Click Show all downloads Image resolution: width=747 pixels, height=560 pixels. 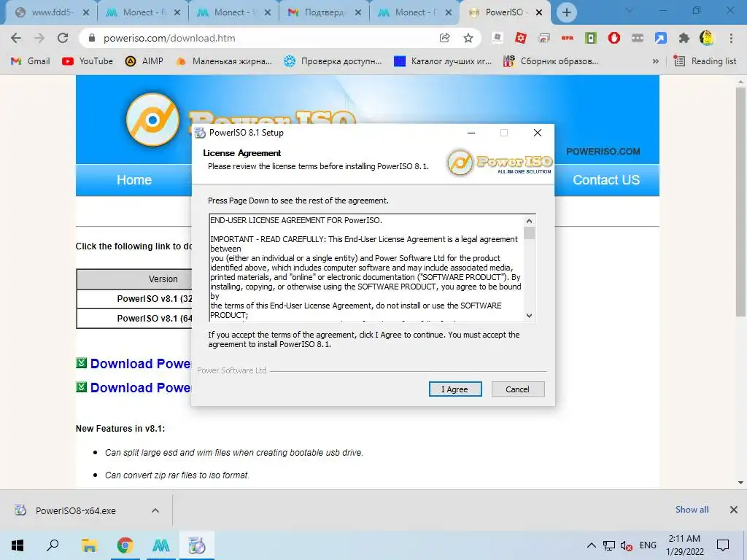(x=692, y=510)
